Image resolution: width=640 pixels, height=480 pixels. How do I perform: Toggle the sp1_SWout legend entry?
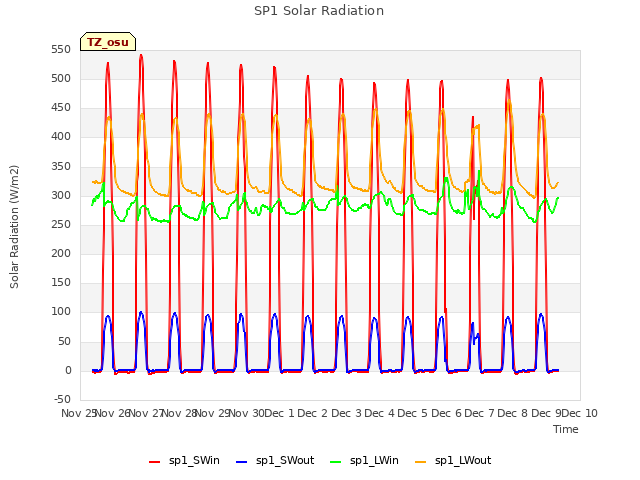pos(275,461)
